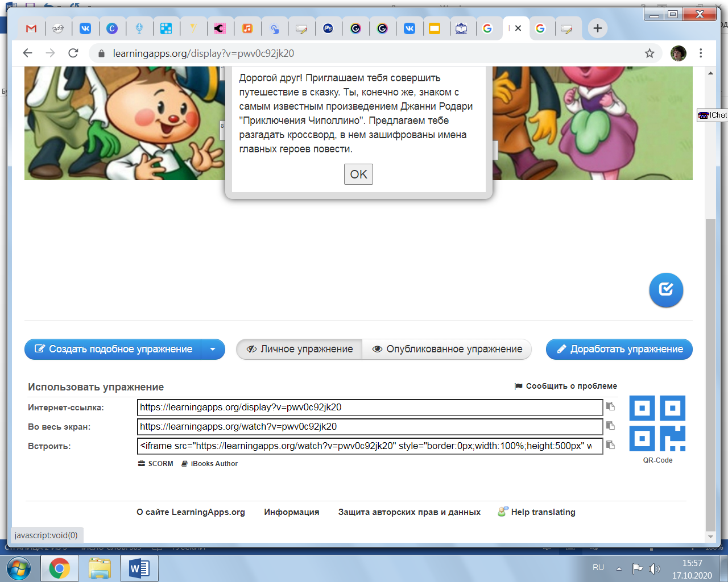728x582 pixels.
Task: Dismiss the intro dialog with OK
Action: [x=358, y=174]
